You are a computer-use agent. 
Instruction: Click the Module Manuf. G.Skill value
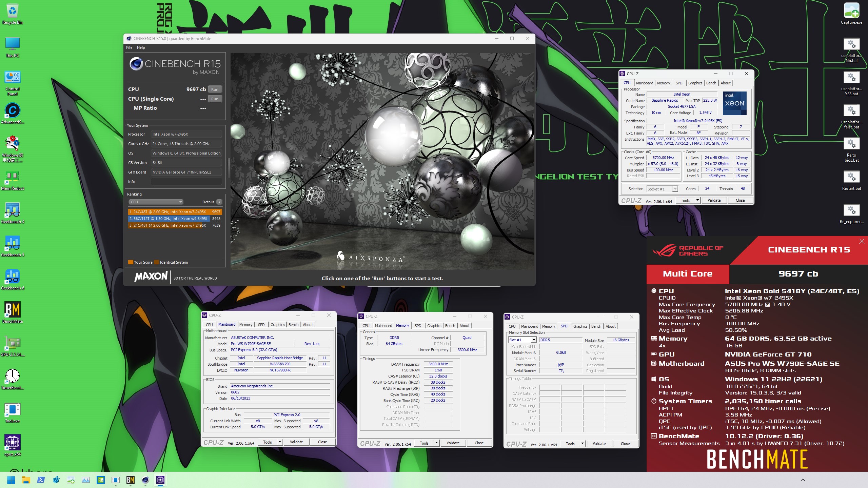(x=561, y=352)
